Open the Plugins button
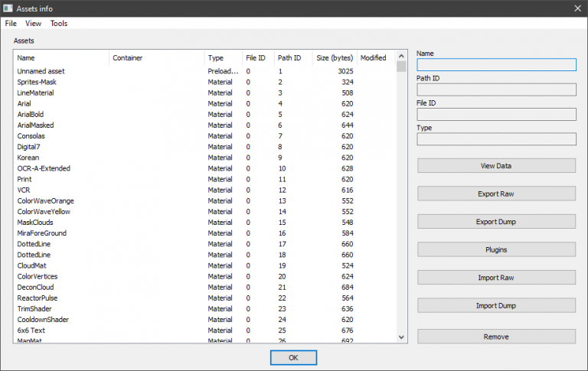 pyautogui.click(x=496, y=249)
